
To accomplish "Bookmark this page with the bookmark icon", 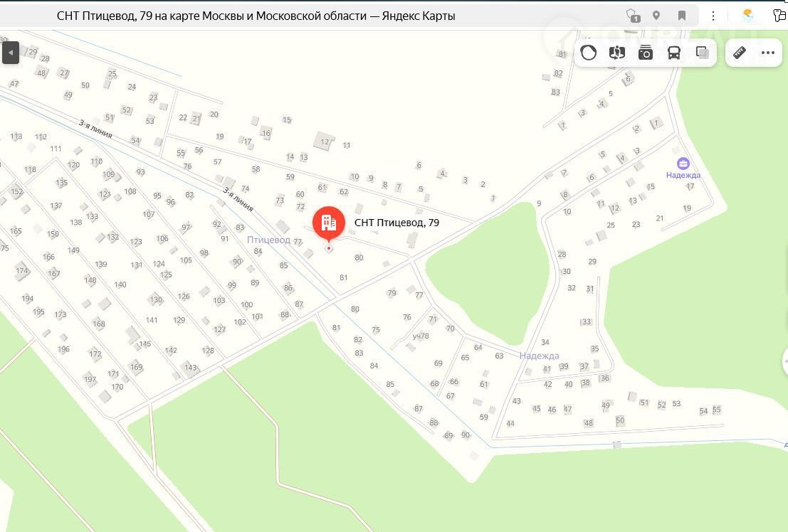I will point(682,16).
